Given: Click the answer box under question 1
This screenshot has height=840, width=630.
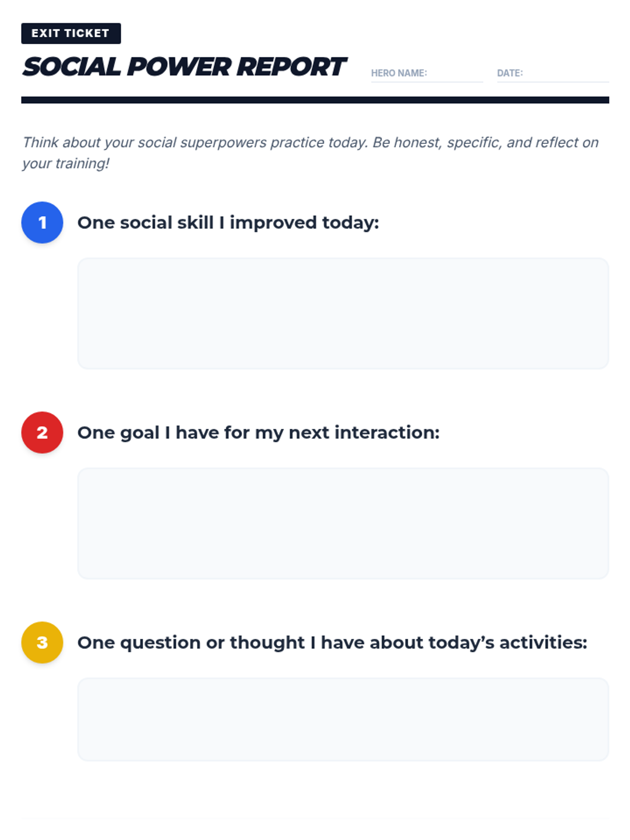Looking at the screenshot, I should tap(343, 313).
